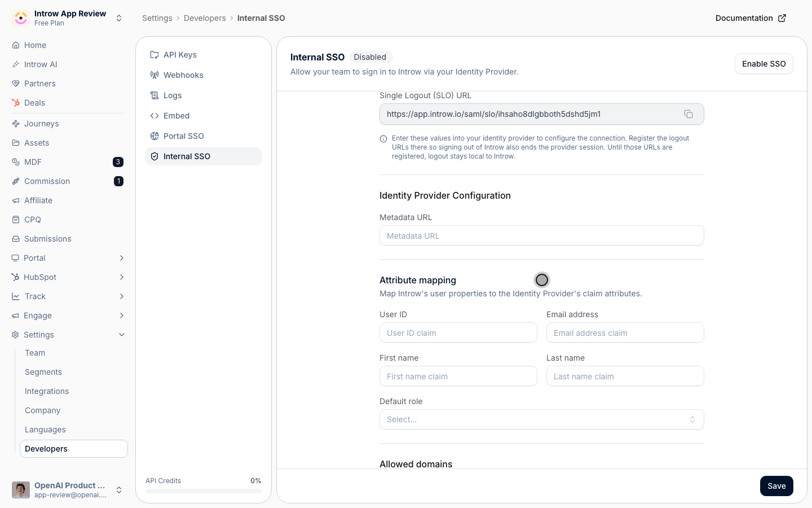Open the Documentation link
The width and height of the screenshot is (812, 508).
tap(751, 18)
